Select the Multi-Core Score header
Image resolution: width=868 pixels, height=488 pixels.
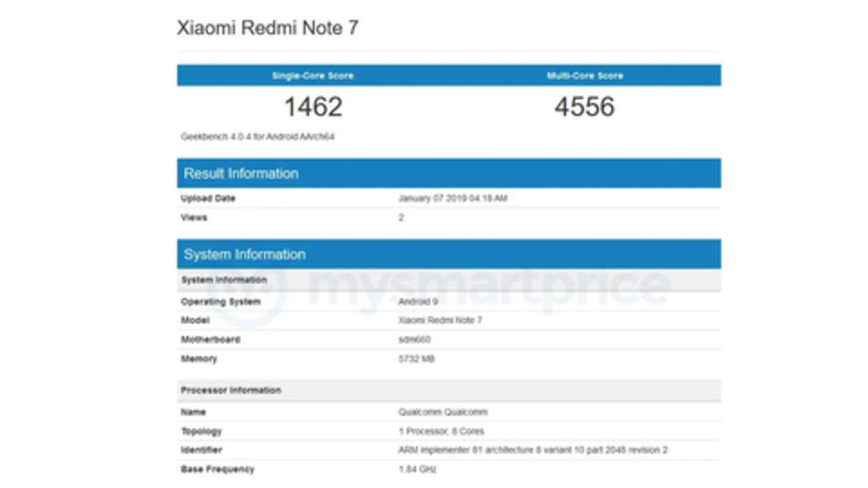[x=585, y=76]
